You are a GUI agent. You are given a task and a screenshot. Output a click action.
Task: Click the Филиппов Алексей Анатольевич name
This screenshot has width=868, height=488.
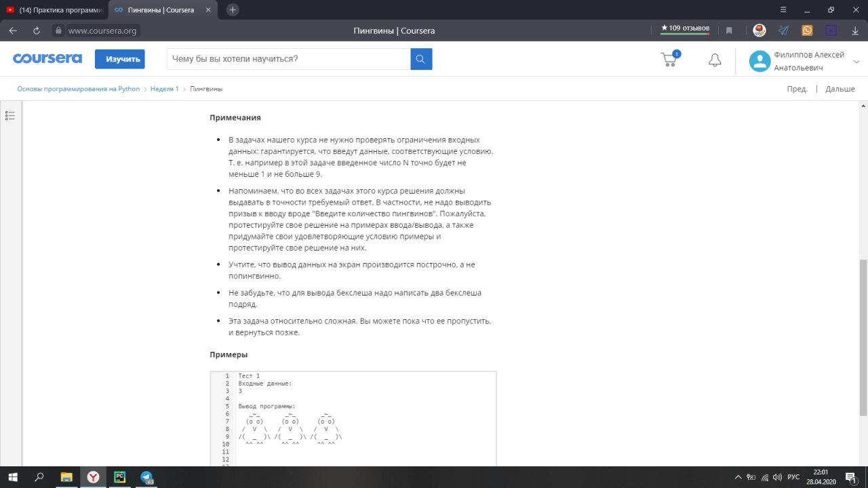[809, 61]
